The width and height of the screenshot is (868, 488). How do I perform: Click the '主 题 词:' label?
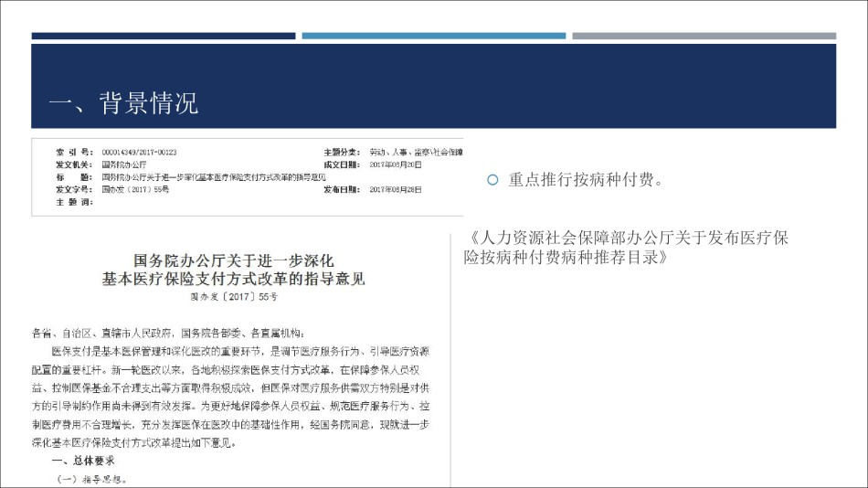click(x=74, y=202)
